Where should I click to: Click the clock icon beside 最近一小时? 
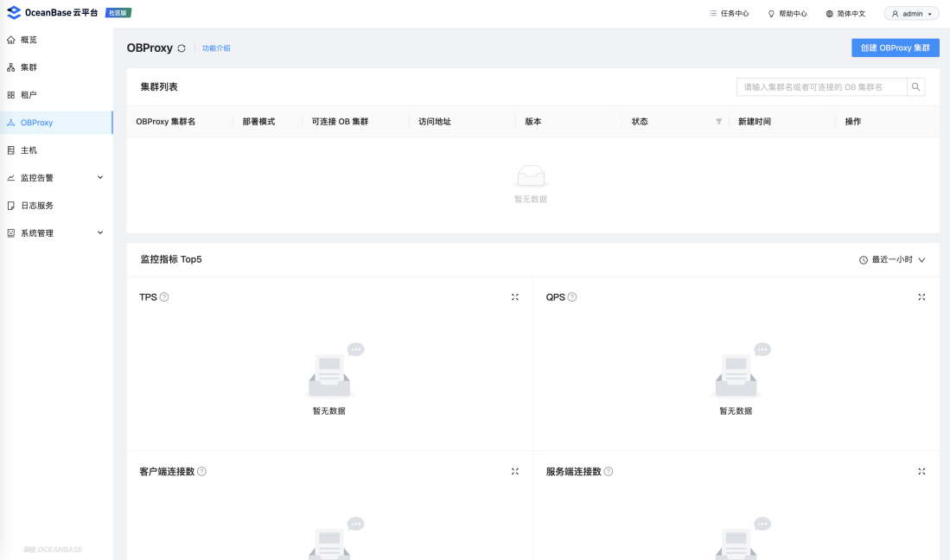tap(864, 260)
